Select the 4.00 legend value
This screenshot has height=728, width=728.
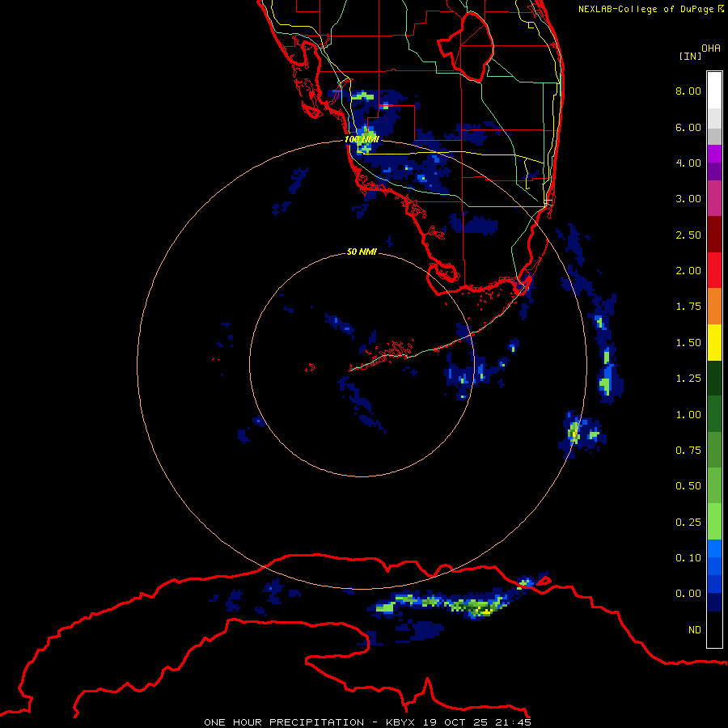[x=688, y=163]
